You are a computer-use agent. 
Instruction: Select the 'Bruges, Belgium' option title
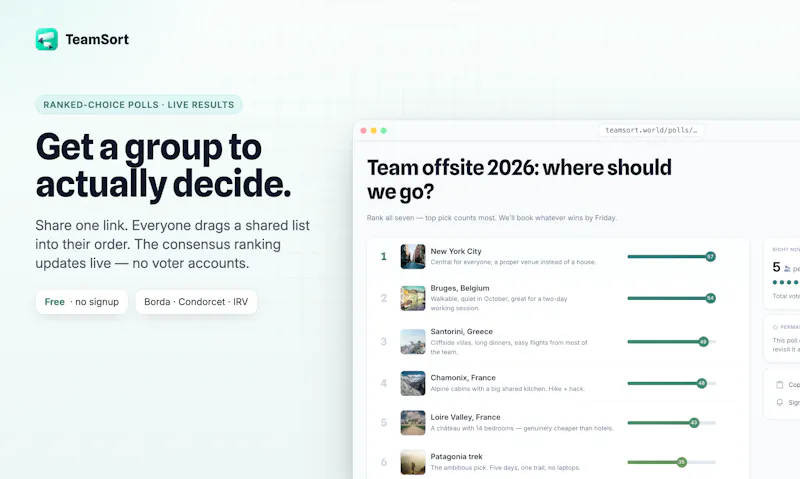pyautogui.click(x=460, y=288)
